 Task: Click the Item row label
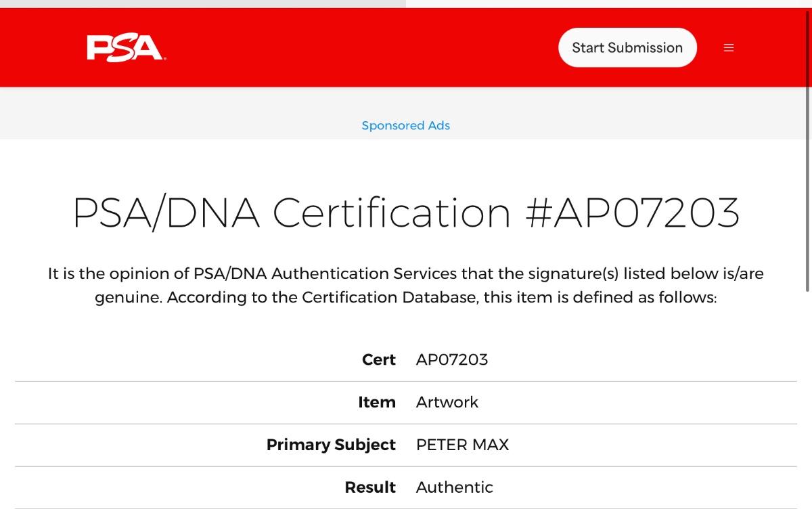point(377,402)
